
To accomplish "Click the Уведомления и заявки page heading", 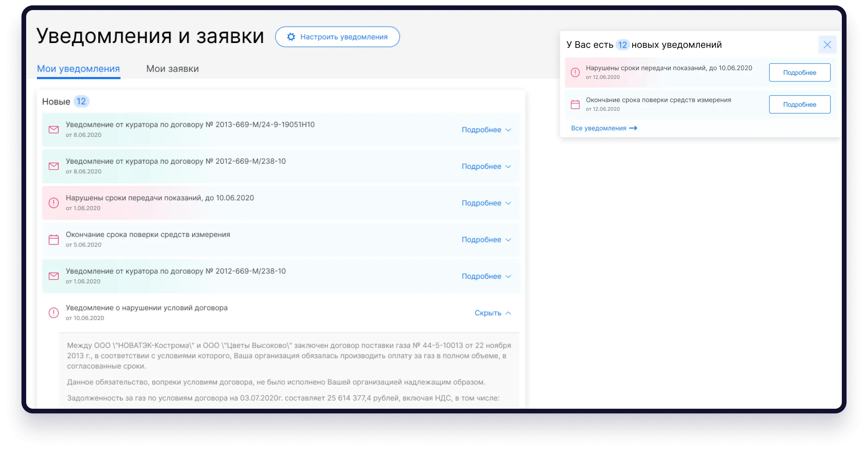I will 150,36.
